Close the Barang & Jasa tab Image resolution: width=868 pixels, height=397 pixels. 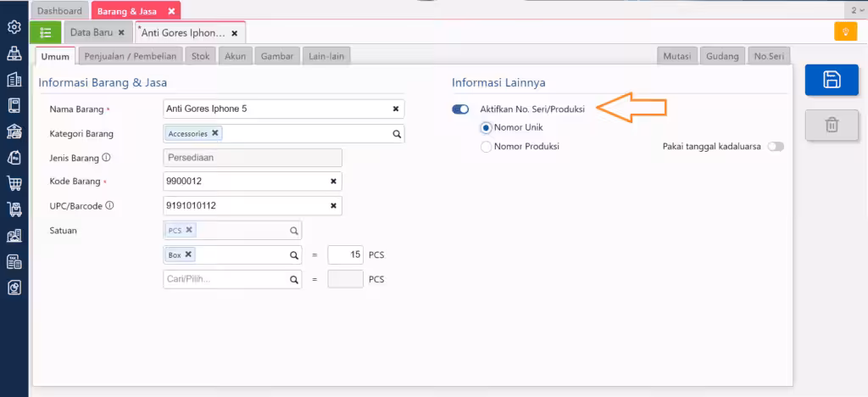[x=171, y=11]
